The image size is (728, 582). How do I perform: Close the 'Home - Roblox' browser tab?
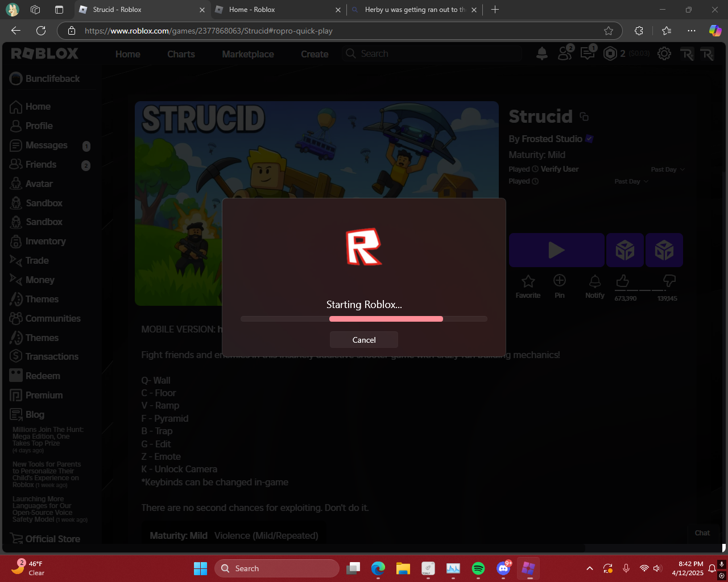pyautogui.click(x=338, y=10)
